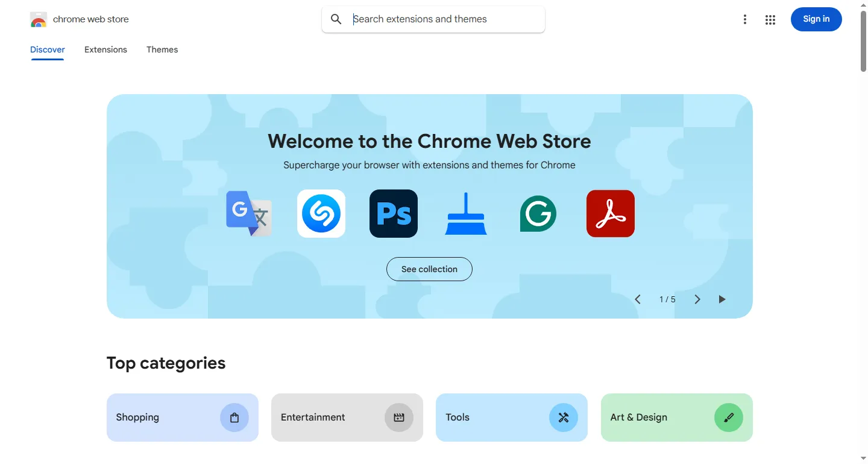Open the Google Translate extension icon
This screenshot has height=464, width=868.
point(249,214)
